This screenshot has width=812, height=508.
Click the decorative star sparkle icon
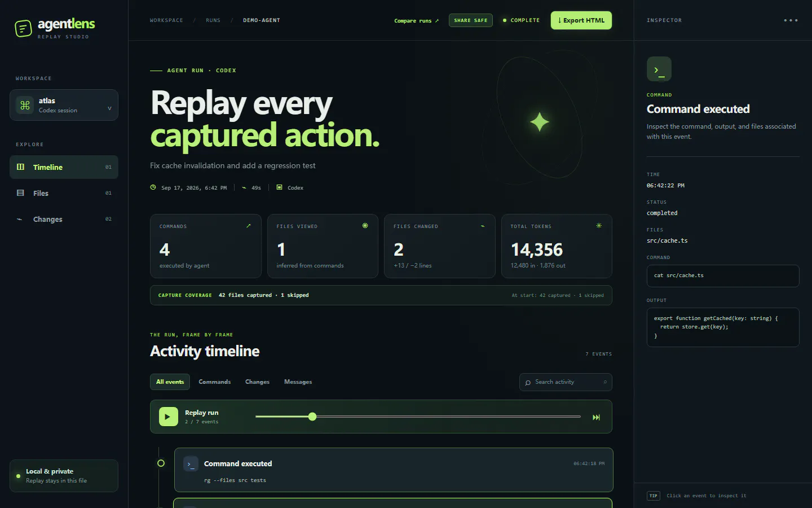click(x=539, y=122)
